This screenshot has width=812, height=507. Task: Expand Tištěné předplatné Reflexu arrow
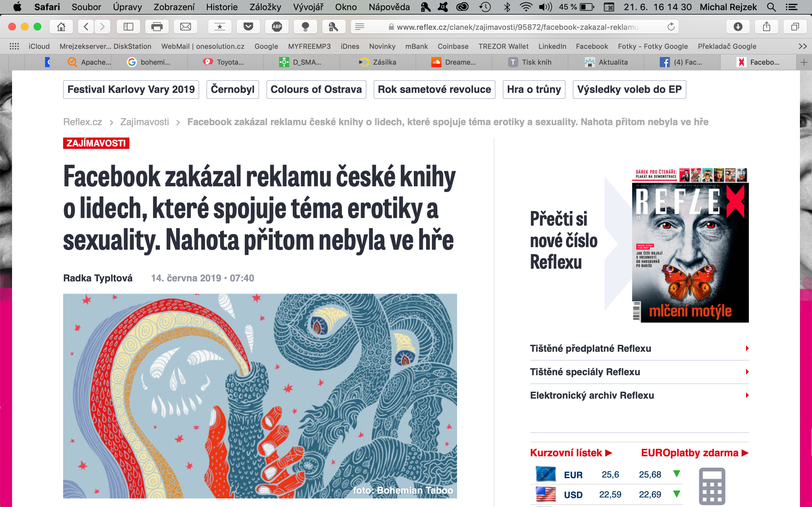[747, 348]
